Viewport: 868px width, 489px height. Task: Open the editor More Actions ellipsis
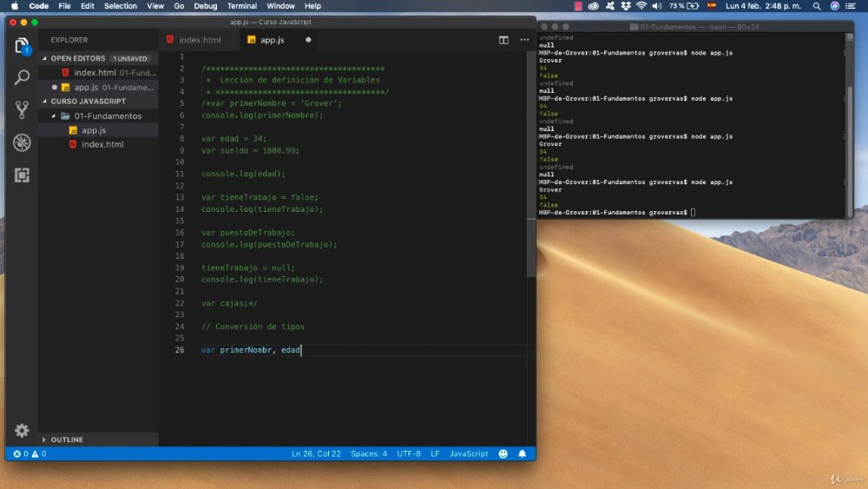[524, 40]
